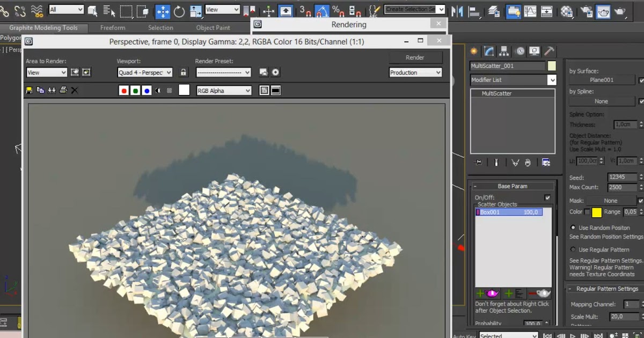Toggle the blue channel display
Image resolution: width=644 pixels, height=338 pixels.
tap(147, 91)
